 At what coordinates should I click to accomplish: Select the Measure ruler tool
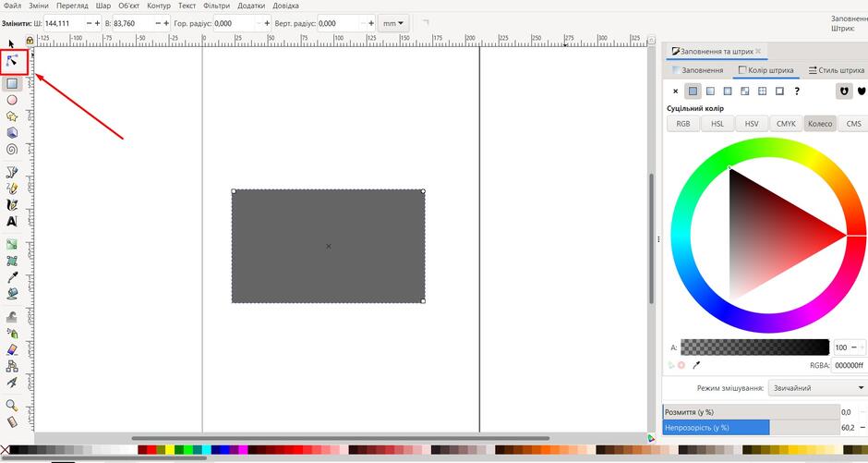pyautogui.click(x=12, y=422)
